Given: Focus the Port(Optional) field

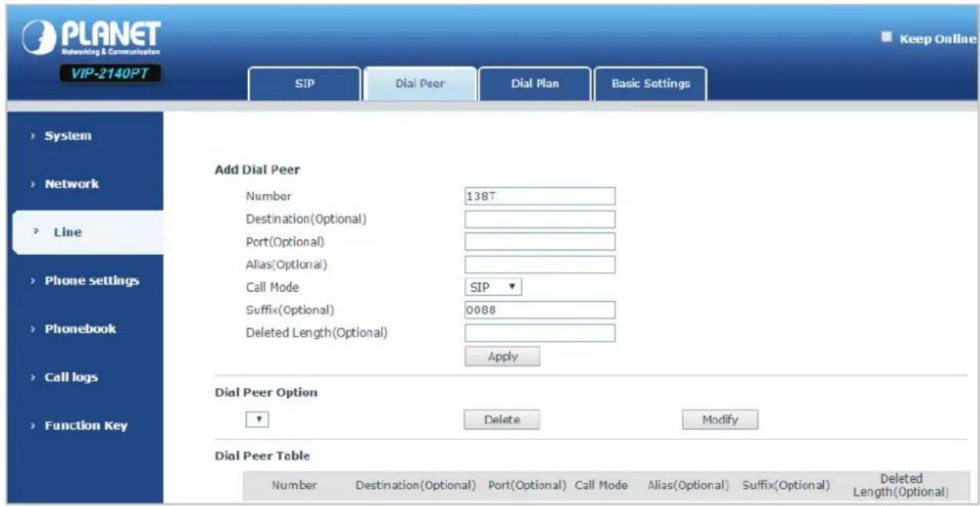Looking at the screenshot, I should click(x=540, y=242).
